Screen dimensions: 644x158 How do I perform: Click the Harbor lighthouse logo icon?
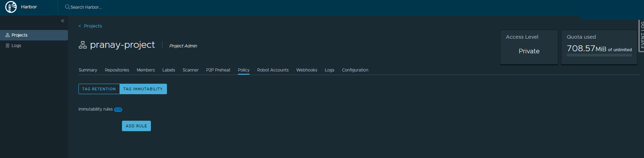11,7
